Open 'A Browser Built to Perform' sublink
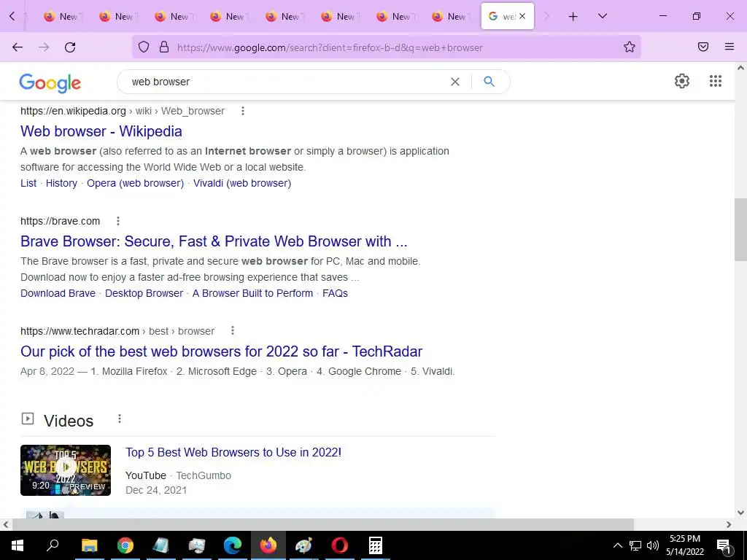 coord(252,293)
